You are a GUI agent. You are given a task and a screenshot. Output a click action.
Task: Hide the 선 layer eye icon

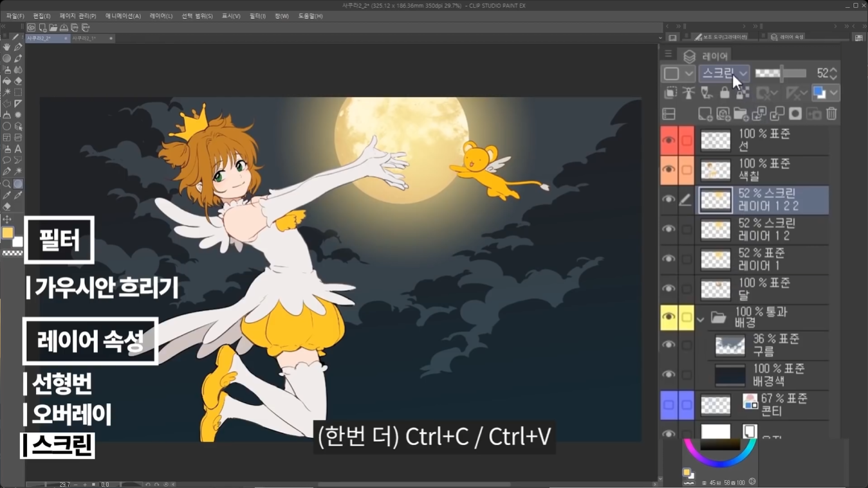point(669,140)
